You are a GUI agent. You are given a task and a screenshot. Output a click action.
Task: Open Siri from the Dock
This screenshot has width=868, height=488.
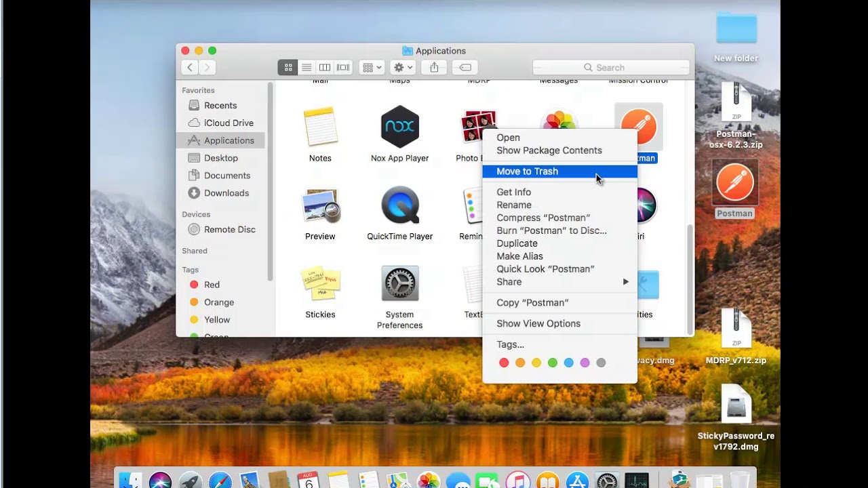point(161,480)
